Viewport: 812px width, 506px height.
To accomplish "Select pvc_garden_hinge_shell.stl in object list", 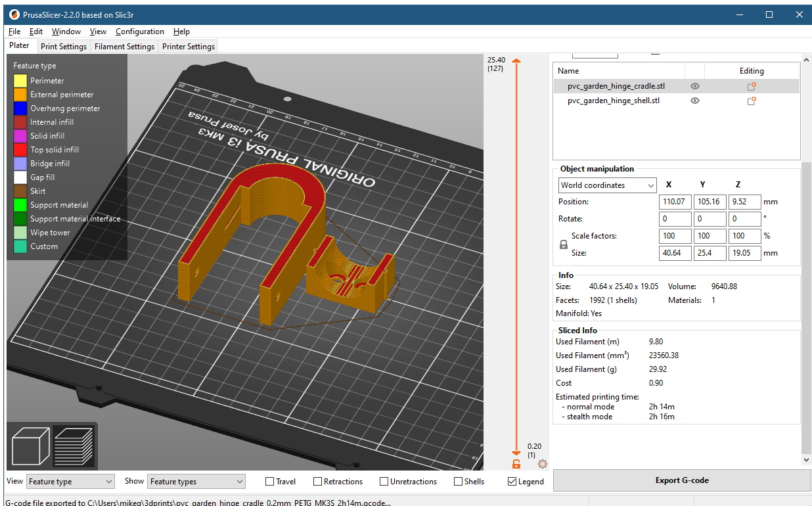I will pos(677,101).
